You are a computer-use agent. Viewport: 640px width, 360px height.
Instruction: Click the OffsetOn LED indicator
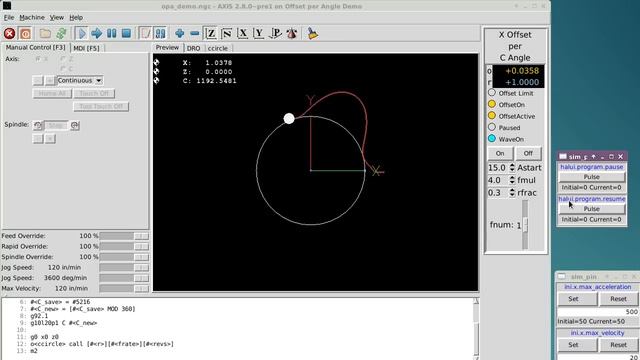click(492, 104)
